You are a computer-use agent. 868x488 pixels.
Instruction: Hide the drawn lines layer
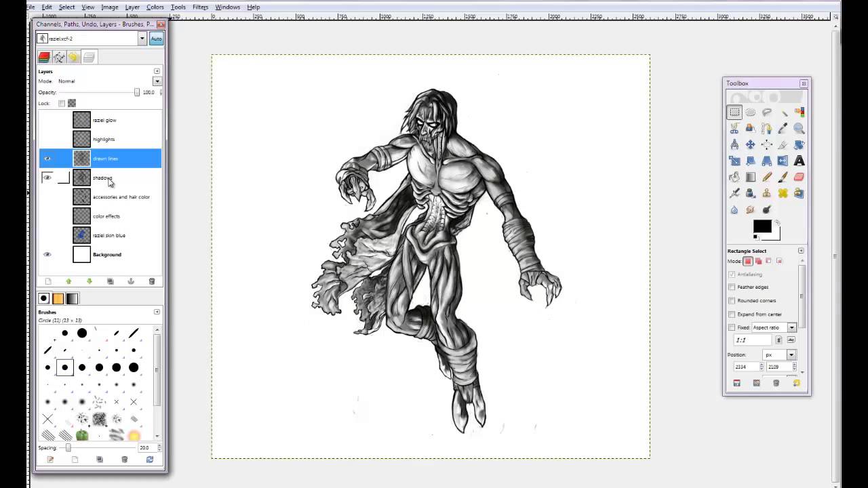(47, 159)
